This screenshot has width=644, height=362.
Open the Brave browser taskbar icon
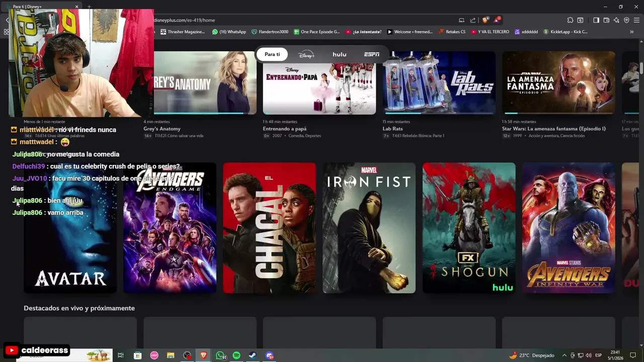204,355
